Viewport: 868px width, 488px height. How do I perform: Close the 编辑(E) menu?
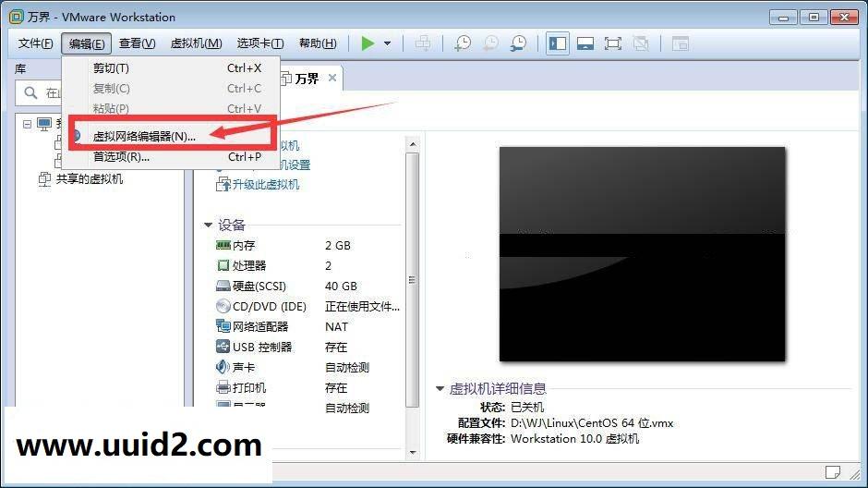[87, 43]
